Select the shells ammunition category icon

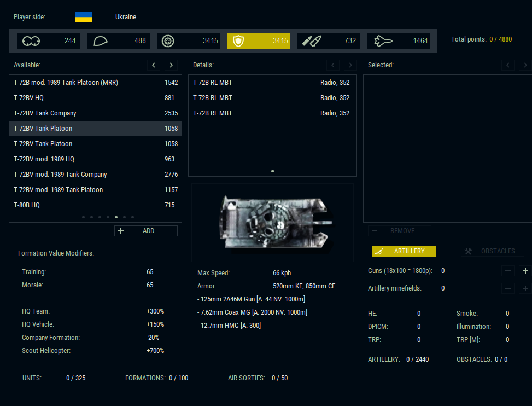(x=311, y=41)
